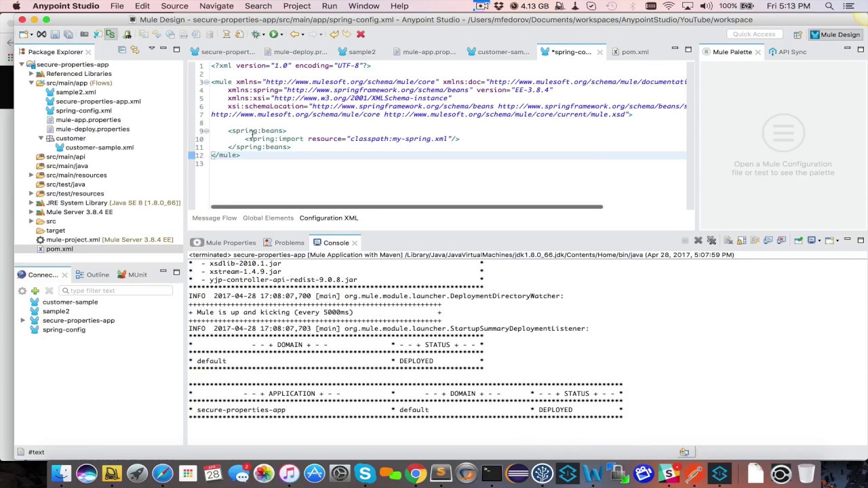Open Google Chrome from the Dock

[416, 473]
